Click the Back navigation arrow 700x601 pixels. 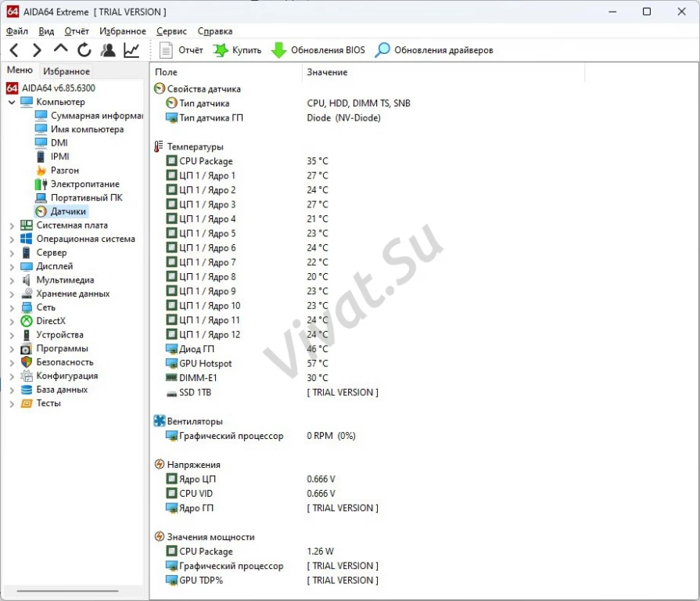[14, 50]
